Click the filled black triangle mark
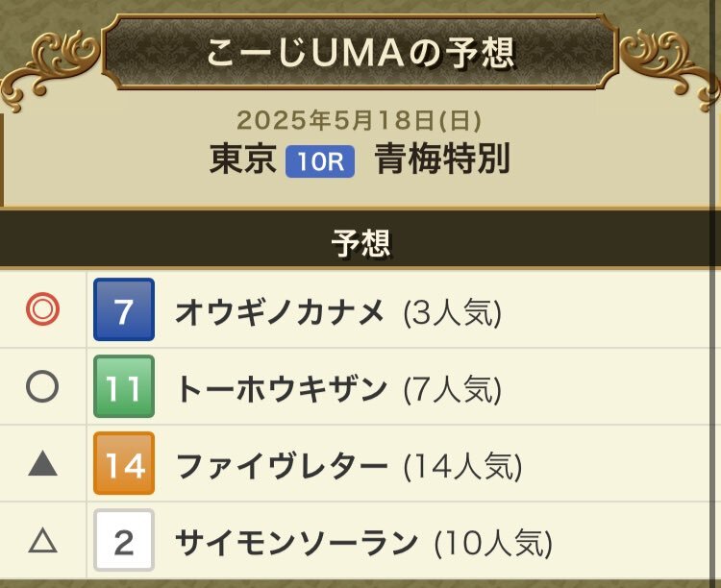Screen dimensions: 721x588 (42, 463)
